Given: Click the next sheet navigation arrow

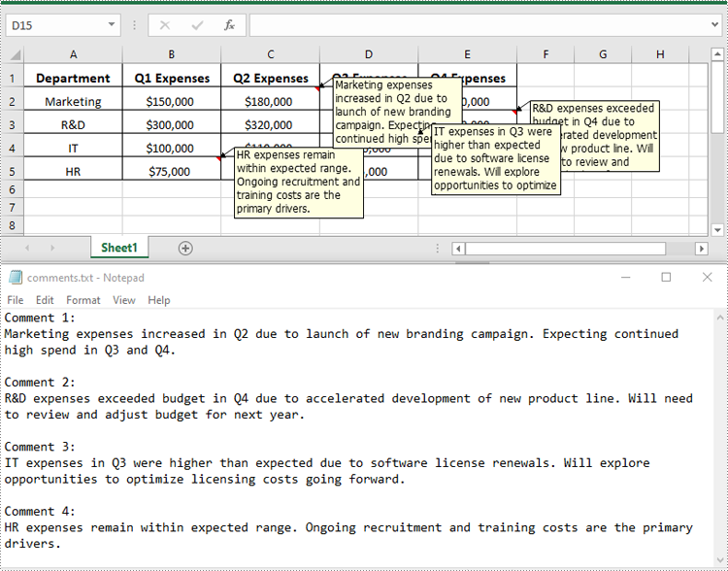Looking at the screenshot, I should 52,249.
